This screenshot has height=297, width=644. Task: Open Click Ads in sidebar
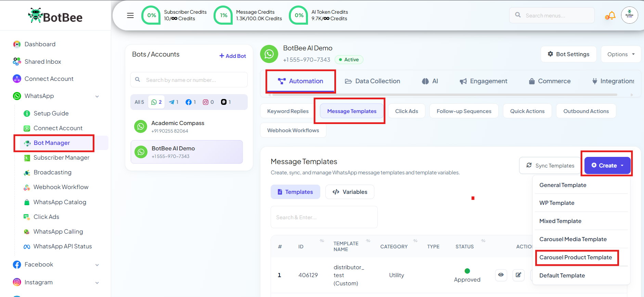[x=46, y=217]
